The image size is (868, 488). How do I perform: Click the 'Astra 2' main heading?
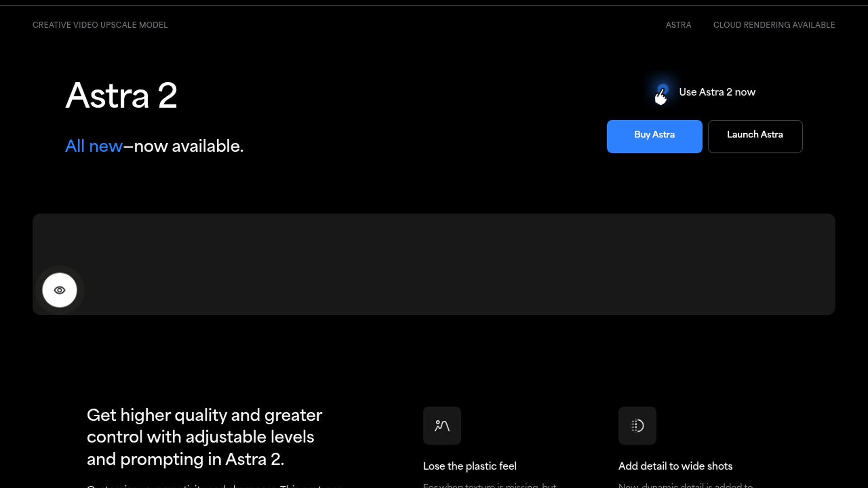(121, 95)
